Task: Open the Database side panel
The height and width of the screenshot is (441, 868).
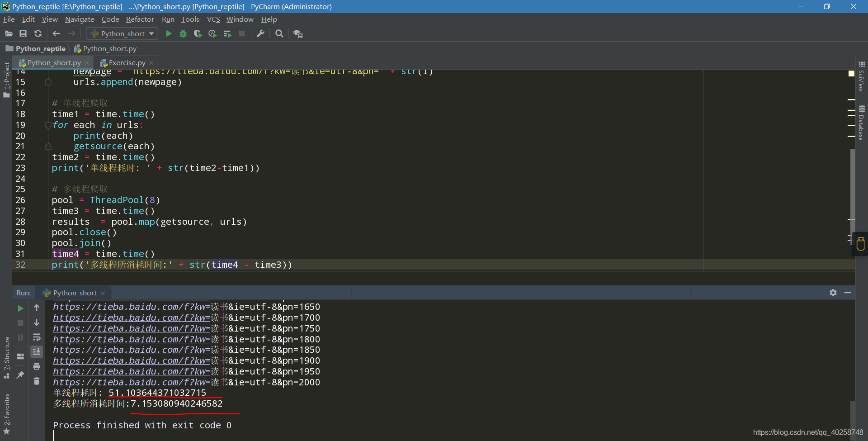Action: 862,123
